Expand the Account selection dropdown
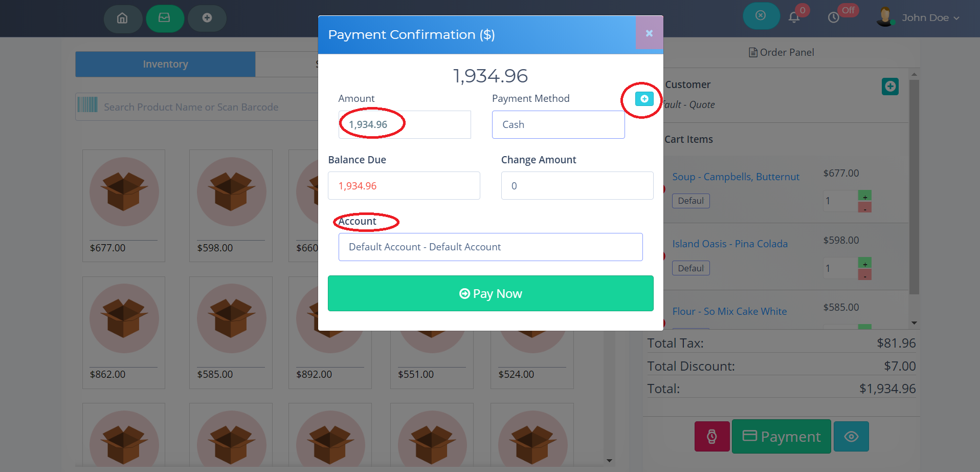980x472 pixels. [x=490, y=247]
